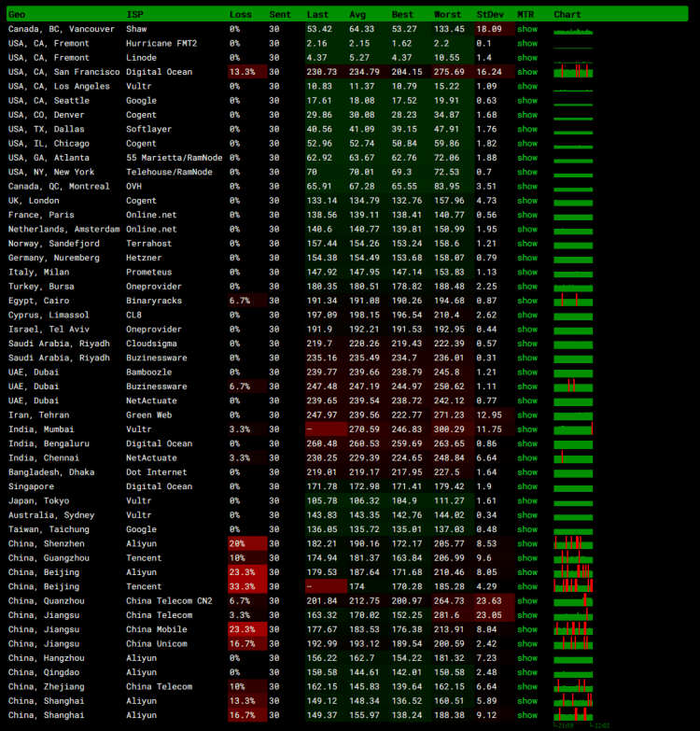Screen dimensions: 700x731
Task: Show MTR for Japan, Tokyo Vultr
Action: point(527,500)
